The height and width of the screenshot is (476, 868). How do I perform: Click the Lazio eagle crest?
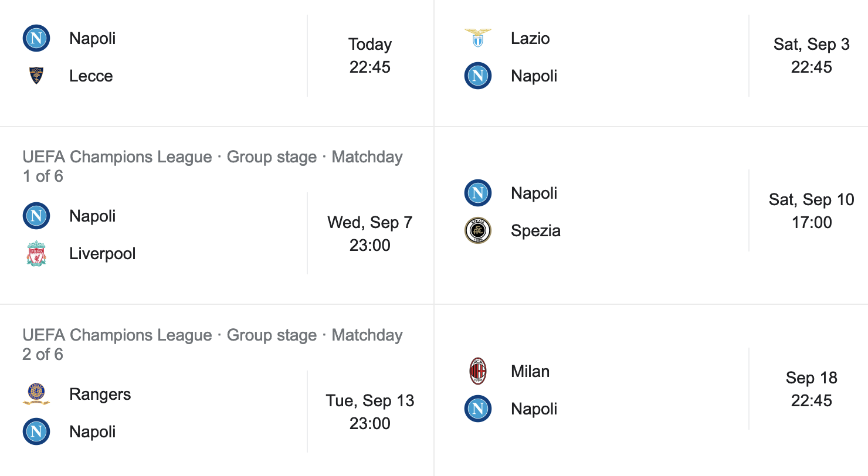click(478, 38)
